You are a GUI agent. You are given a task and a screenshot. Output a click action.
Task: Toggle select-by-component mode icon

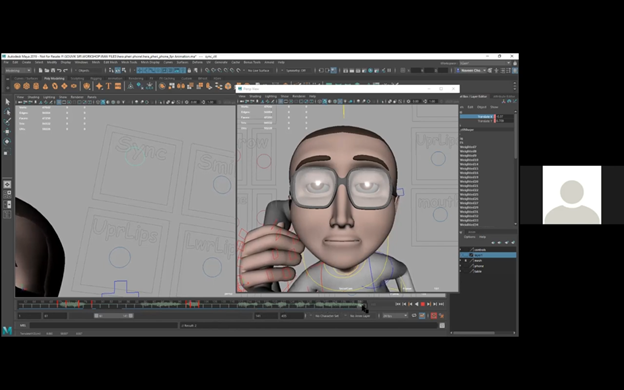click(x=124, y=70)
